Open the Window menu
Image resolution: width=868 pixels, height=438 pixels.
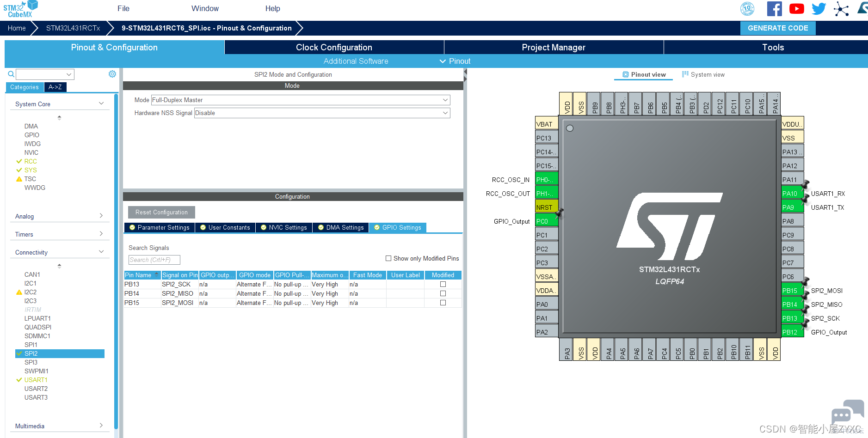(205, 8)
